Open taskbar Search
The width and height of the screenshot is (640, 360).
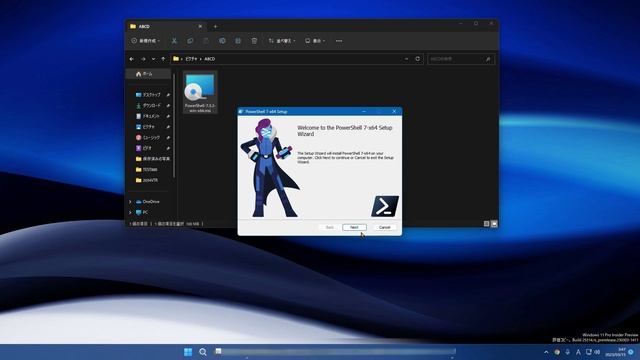[x=203, y=352]
